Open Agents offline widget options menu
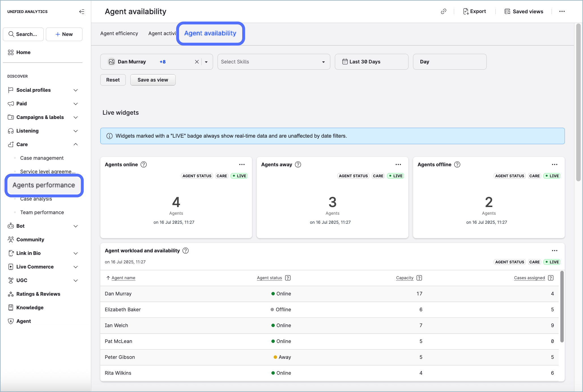 (x=554, y=165)
